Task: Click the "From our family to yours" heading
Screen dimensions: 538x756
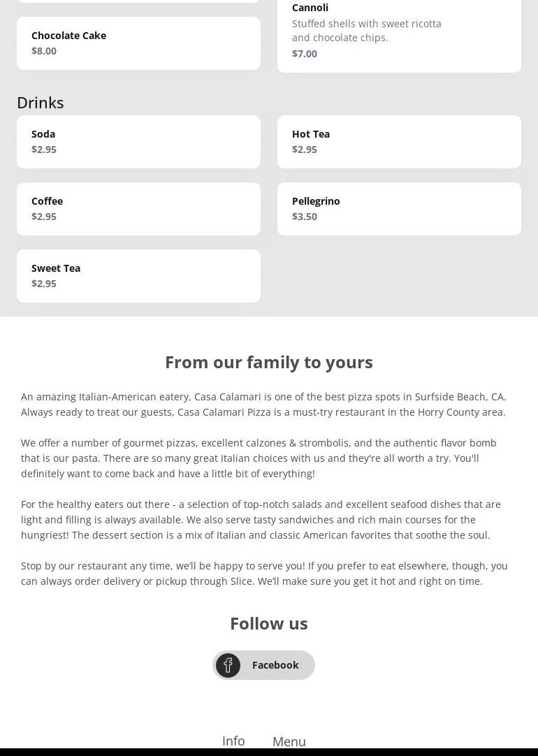Action: tap(269, 362)
